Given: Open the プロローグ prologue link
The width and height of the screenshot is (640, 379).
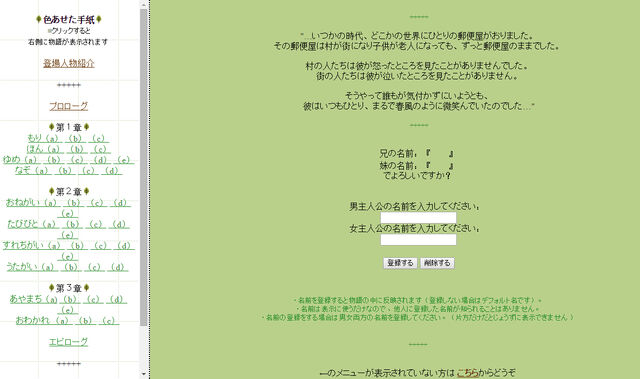Looking at the screenshot, I should tap(69, 106).
